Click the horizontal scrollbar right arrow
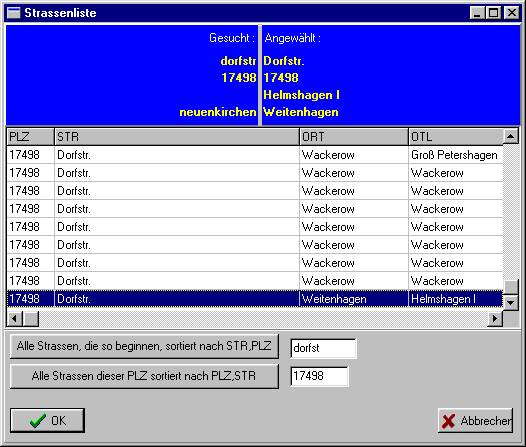Image resolution: width=526 pixels, height=447 pixels. (495, 318)
